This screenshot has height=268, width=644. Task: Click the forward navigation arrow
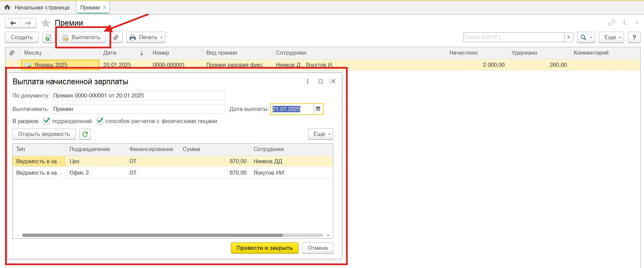pos(28,23)
